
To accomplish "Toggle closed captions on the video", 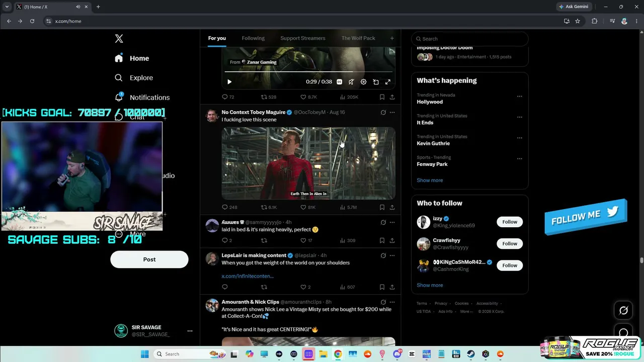I will [339, 82].
